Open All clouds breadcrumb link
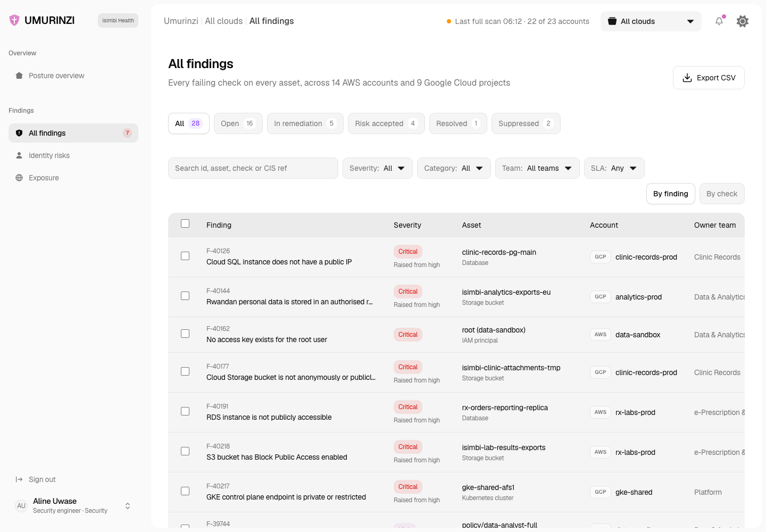 pos(224,21)
